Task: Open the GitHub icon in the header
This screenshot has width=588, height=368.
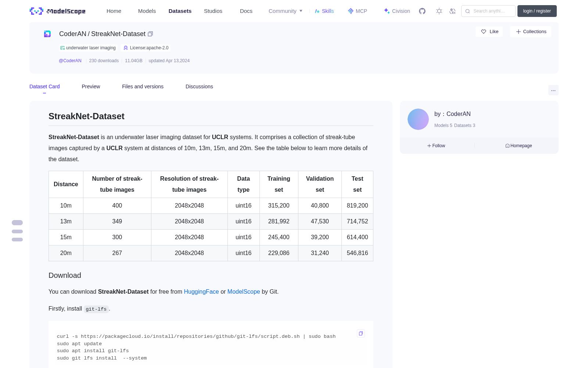Action: [422, 11]
